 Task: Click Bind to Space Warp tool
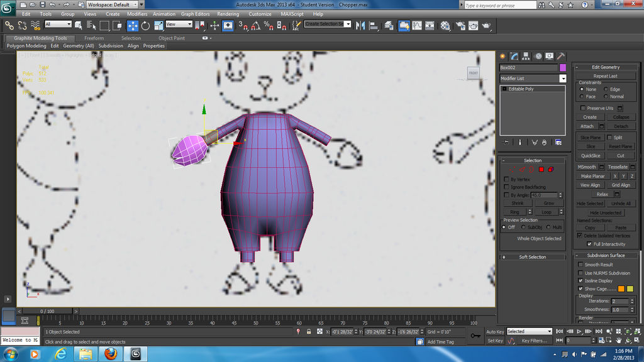coord(36,25)
